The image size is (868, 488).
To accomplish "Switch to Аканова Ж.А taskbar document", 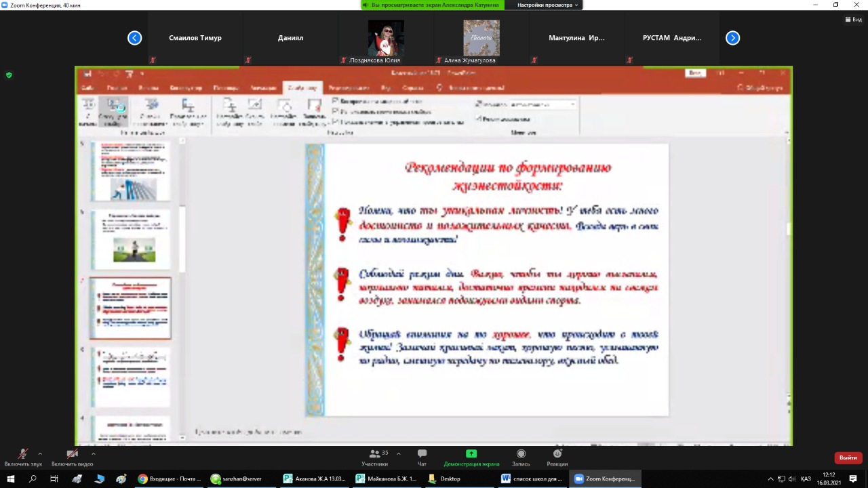I will 315,479.
